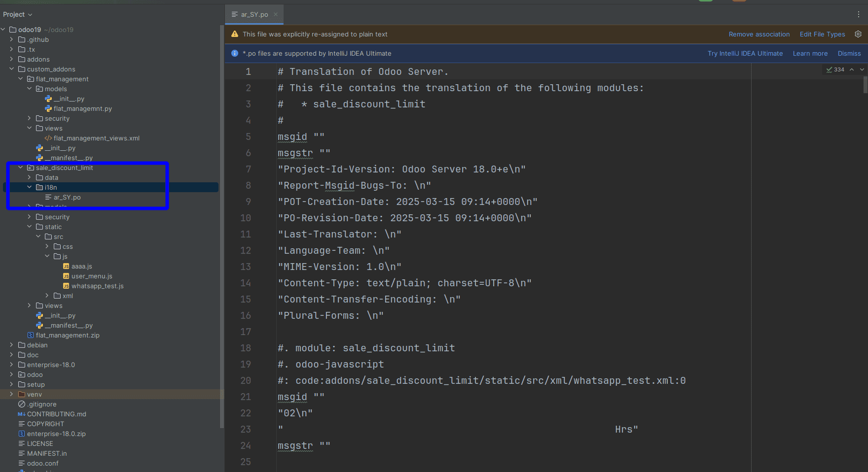868x472 pixels.
Task: Go to previous highlighted problem arrow
Action: [x=852, y=69]
